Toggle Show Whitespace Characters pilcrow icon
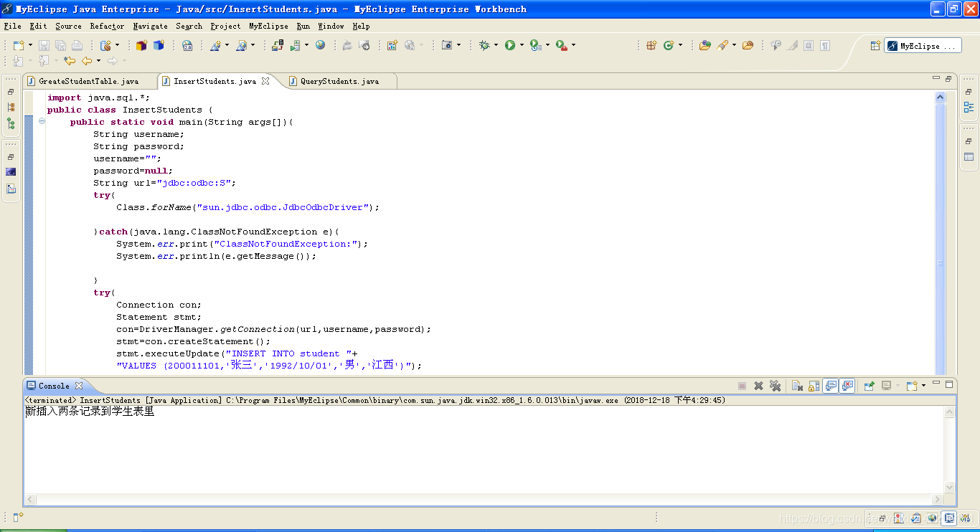 [825, 45]
